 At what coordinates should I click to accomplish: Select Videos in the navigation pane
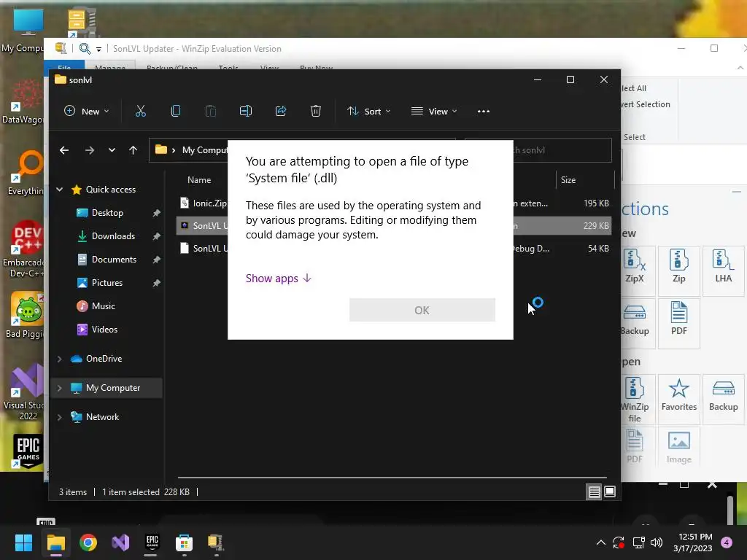click(x=104, y=330)
